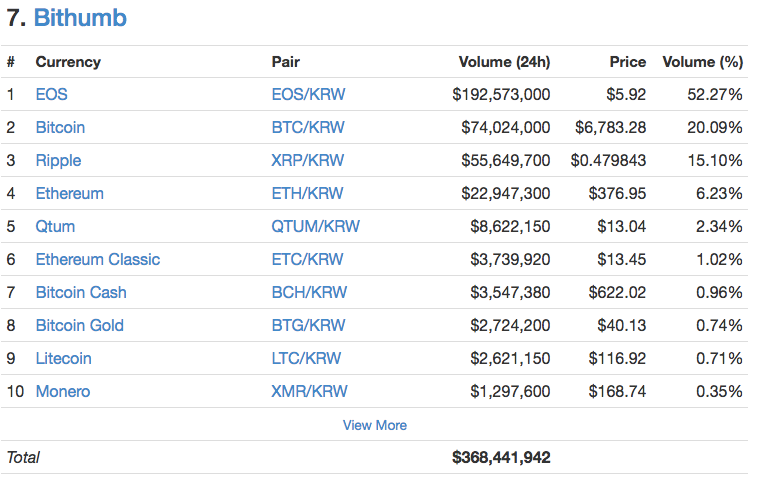Open the Bithumb exchange heading link
This screenshot has height=481, width=759.
point(80,18)
